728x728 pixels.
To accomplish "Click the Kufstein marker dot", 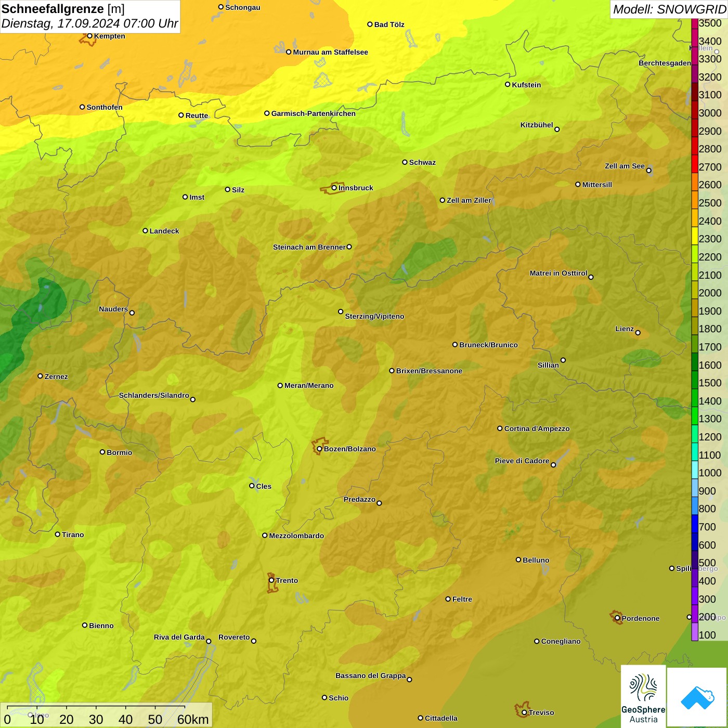I will (508, 84).
